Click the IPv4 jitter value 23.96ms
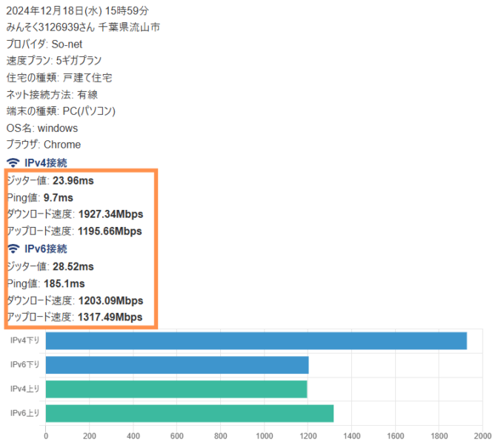 (73, 180)
